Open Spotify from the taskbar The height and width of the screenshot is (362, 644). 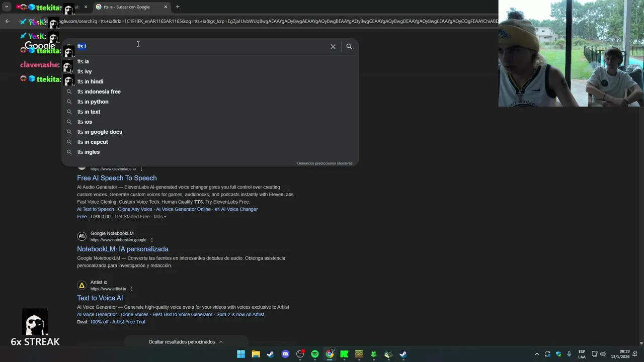click(315, 354)
